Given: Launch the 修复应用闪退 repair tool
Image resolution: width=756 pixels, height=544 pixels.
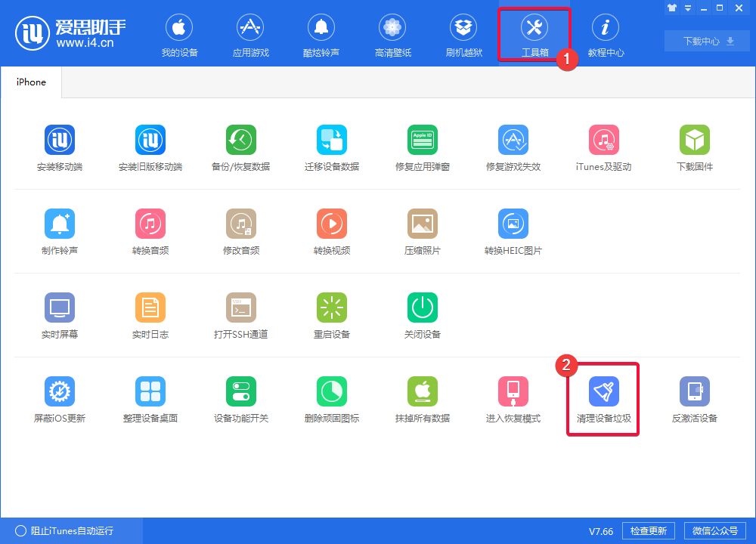Looking at the screenshot, I should coord(423,147).
